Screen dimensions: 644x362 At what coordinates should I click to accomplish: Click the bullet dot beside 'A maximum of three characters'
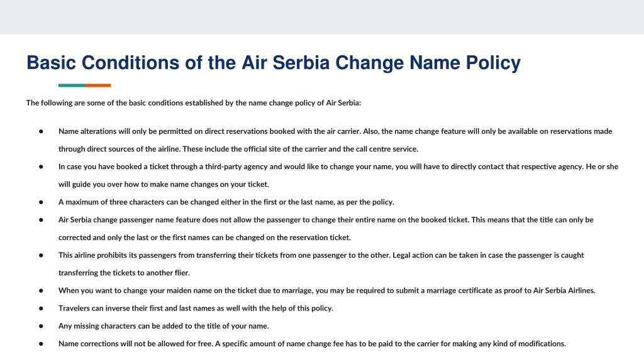(41, 202)
